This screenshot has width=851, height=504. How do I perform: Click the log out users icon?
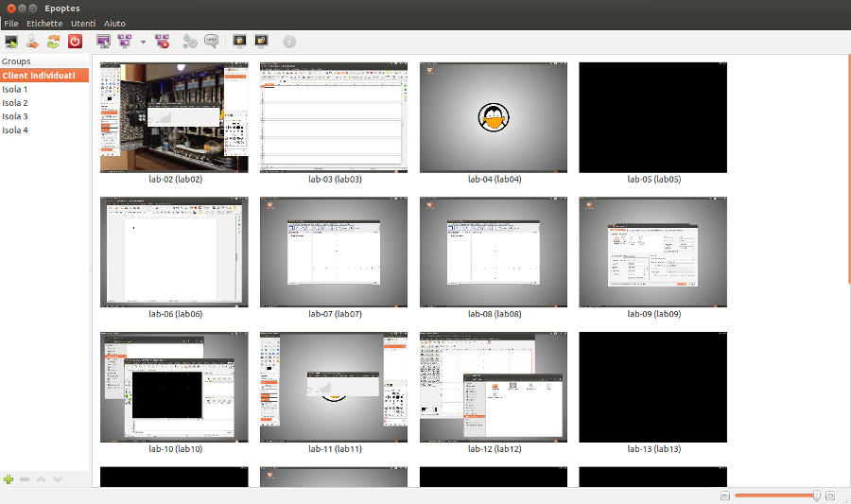32,42
